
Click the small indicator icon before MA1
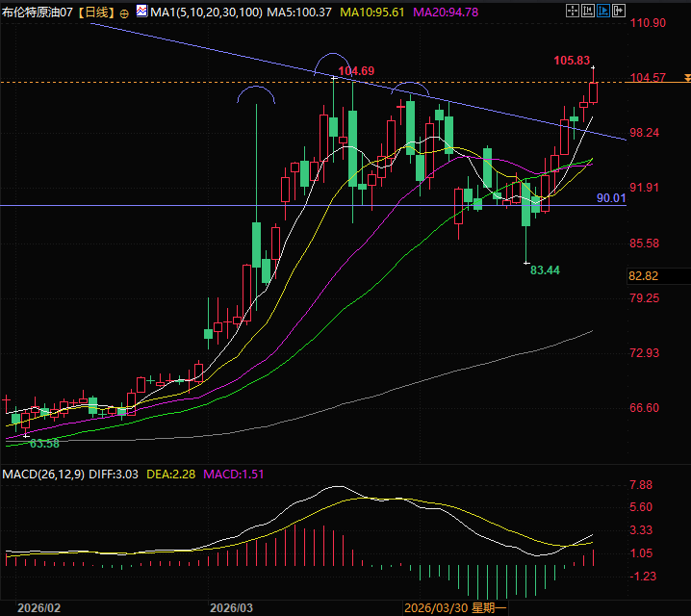141,13
